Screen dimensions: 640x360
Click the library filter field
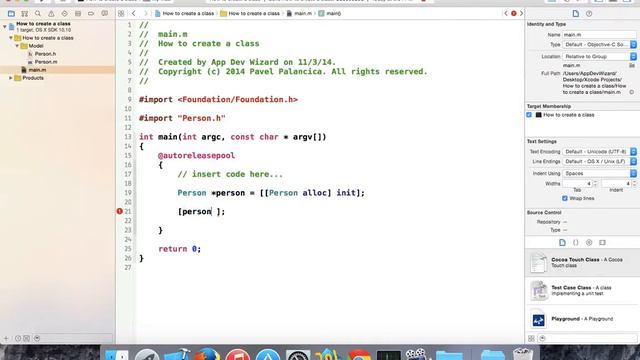click(588, 338)
